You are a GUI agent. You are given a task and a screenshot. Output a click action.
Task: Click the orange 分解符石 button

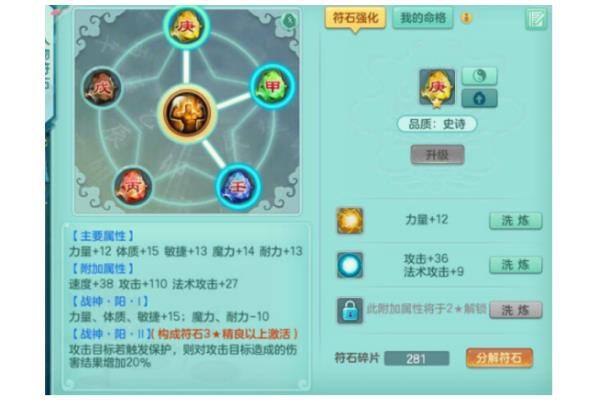pyautogui.click(x=499, y=358)
